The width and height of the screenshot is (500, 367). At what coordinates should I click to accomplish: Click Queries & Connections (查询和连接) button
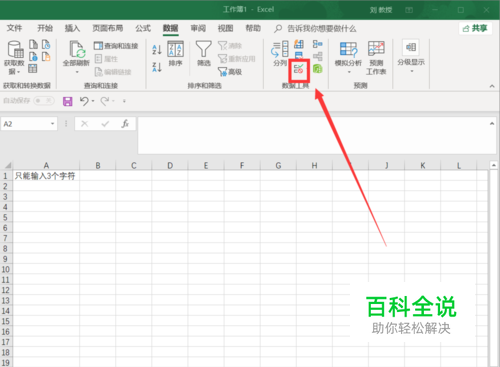tap(116, 46)
